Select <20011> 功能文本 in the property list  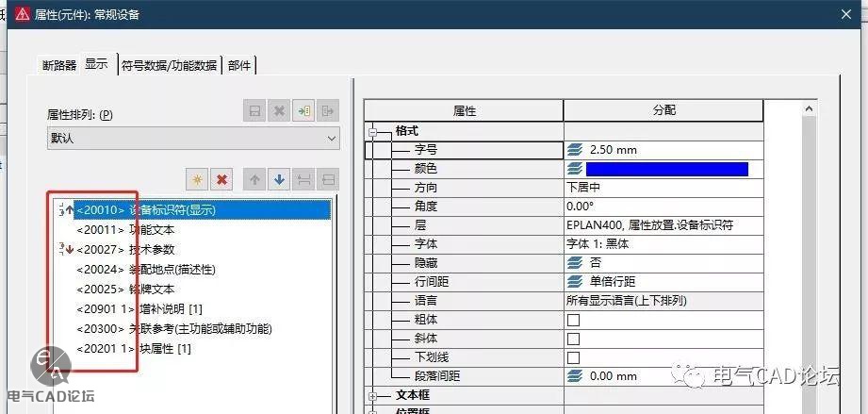click(x=125, y=229)
